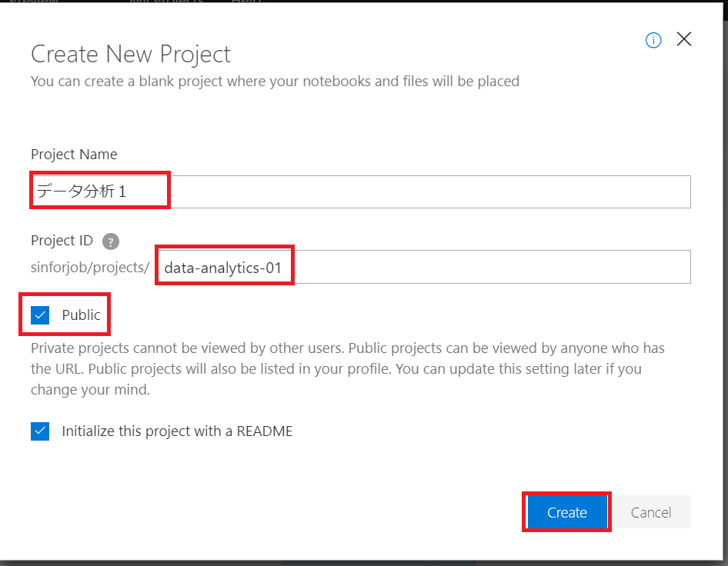The width and height of the screenshot is (728, 566).
Task: Click the 'Initialize this project with a README' label
Action: 177,431
